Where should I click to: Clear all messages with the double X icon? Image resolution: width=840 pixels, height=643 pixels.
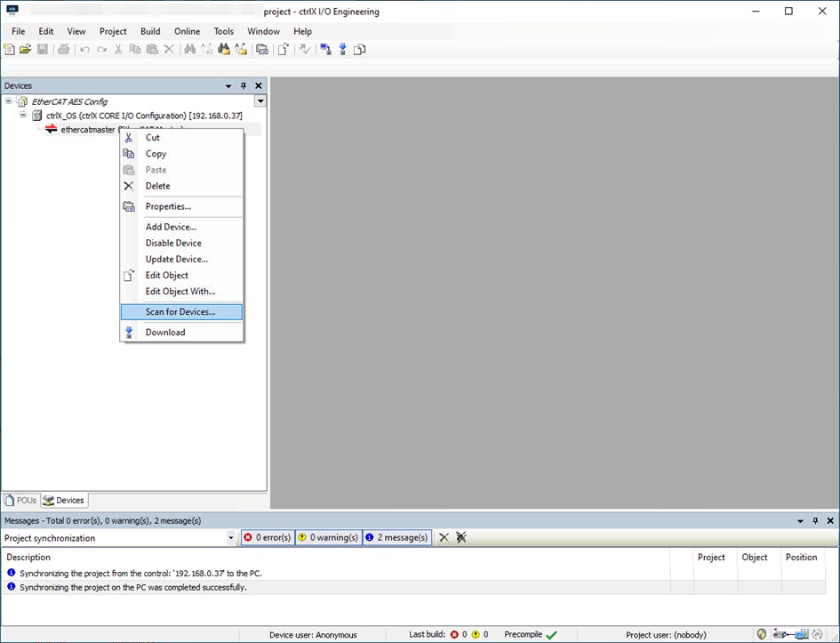pyautogui.click(x=461, y=537)
